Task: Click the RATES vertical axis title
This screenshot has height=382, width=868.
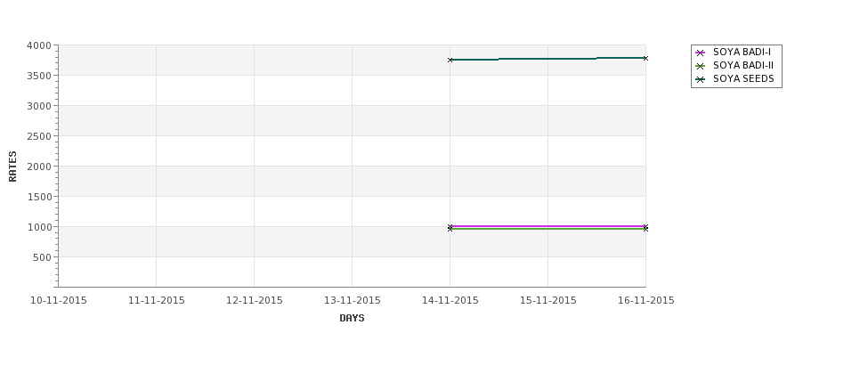Action: 12,167
